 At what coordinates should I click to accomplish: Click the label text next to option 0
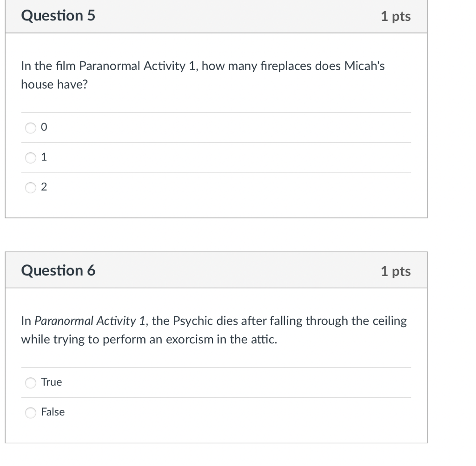[44, 126]
